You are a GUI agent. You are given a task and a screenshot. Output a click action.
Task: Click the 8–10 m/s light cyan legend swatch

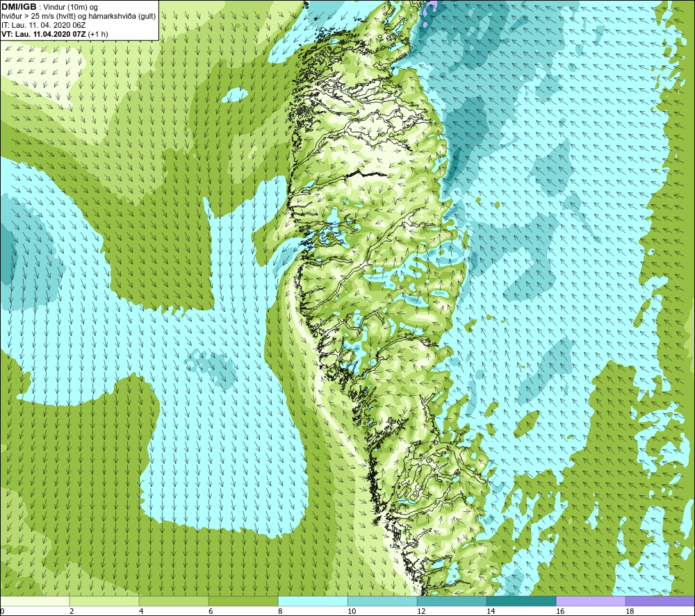point(313,601)
